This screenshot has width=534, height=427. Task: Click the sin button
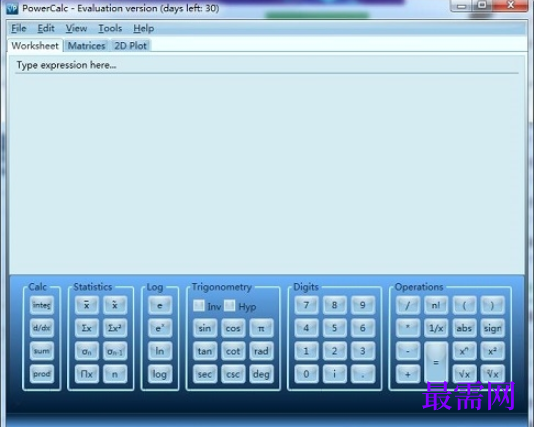coord(205,328)
